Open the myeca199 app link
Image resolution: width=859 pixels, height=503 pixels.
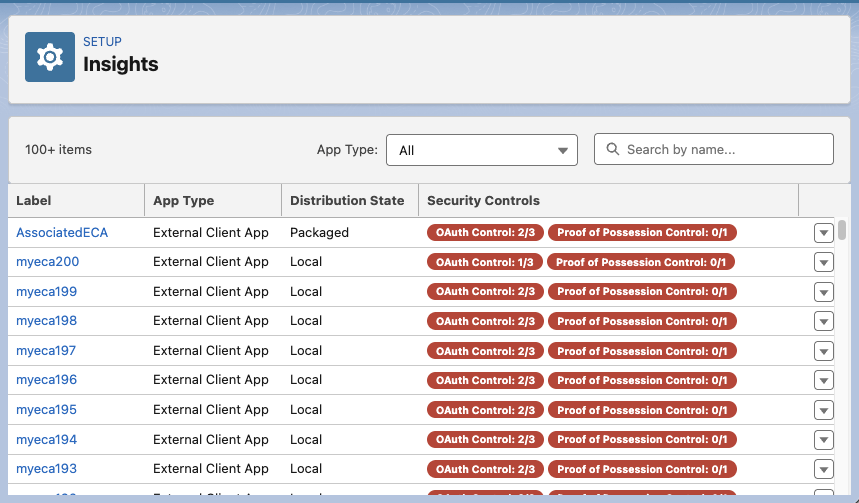[47, 291]
